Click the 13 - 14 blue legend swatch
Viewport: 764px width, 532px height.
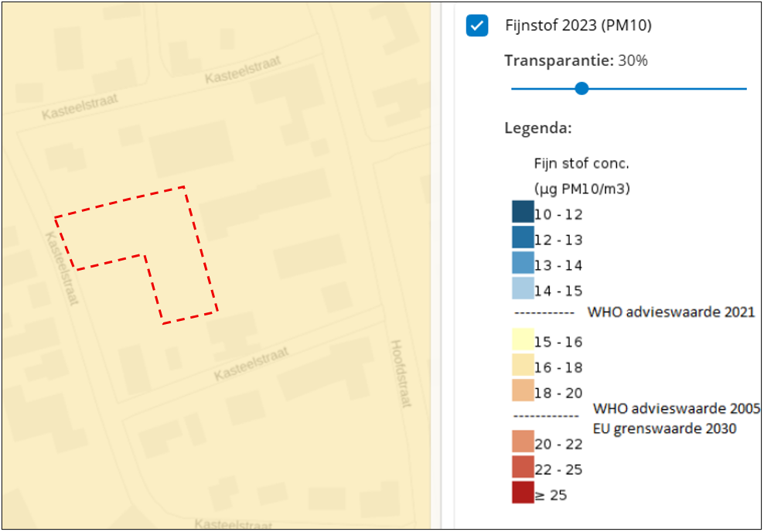[523, 263]
